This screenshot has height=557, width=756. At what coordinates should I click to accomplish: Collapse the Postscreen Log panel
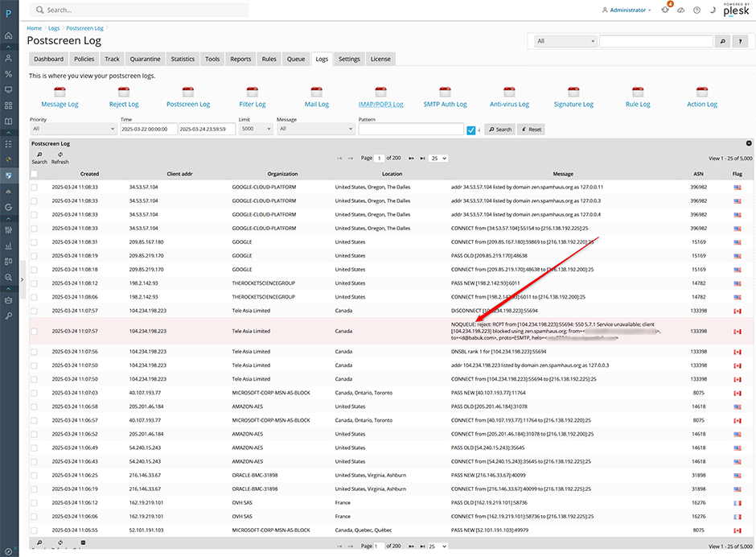749,143
